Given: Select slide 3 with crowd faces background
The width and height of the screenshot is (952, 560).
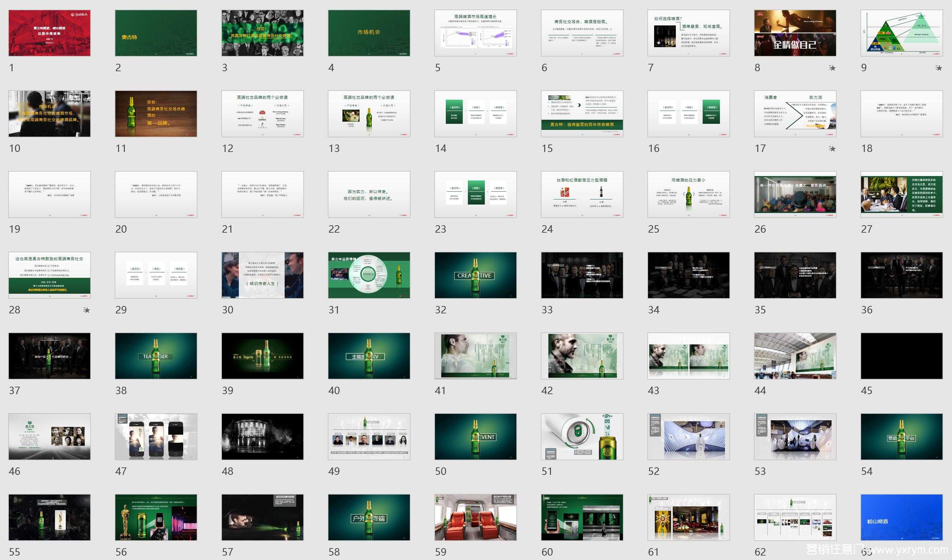Looking at the screenshot, I should pos(263,33).
